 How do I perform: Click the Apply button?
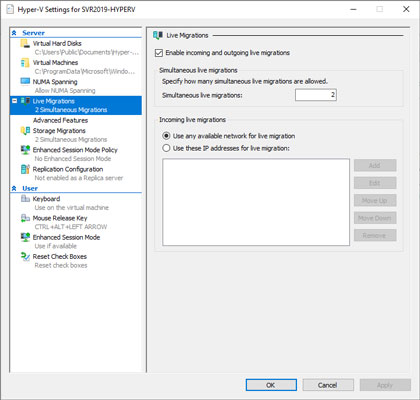pyautogui.click(x=385, y=385)
